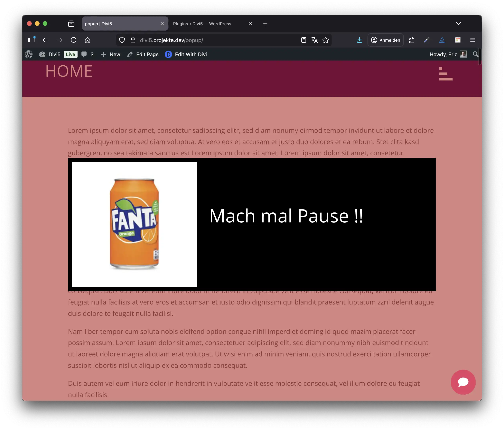
Task: Click Edit With Divi link
Action: [x=186, y=54]
